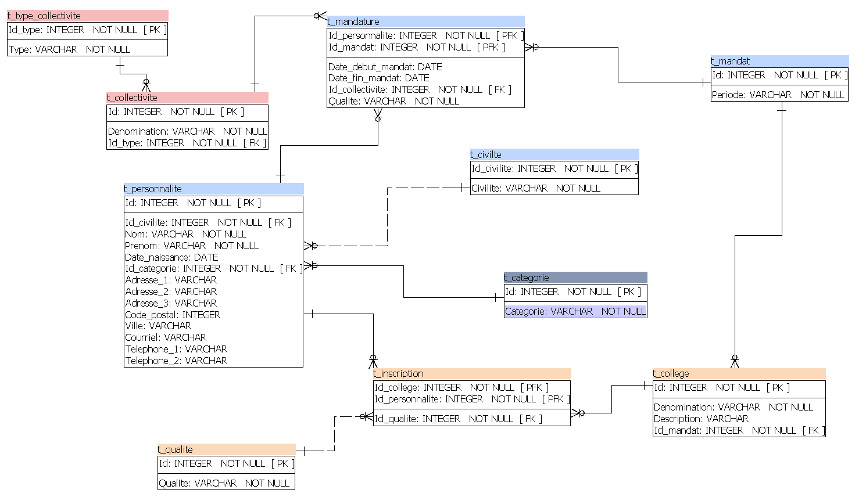Click Adresse_1: VARCHAR column
Screen dimensions: 866x504
(171, 280)
